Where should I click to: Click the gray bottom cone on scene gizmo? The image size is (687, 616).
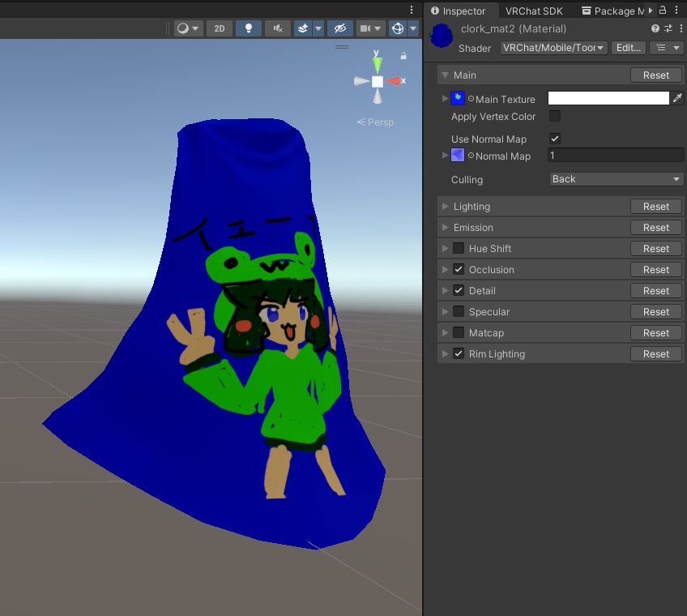pyautogui.click(x=378, y=96)
